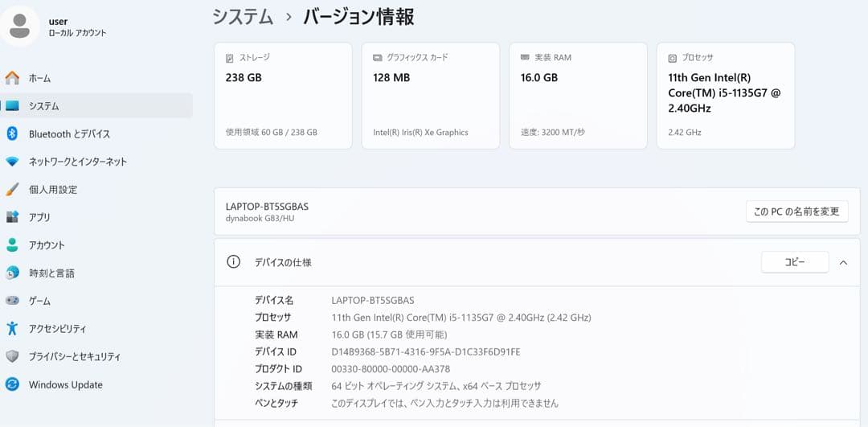This screenshot has height=427, width=868.
Task: Click the ペンとタッチ value text
Action: (x=444, y=403)
